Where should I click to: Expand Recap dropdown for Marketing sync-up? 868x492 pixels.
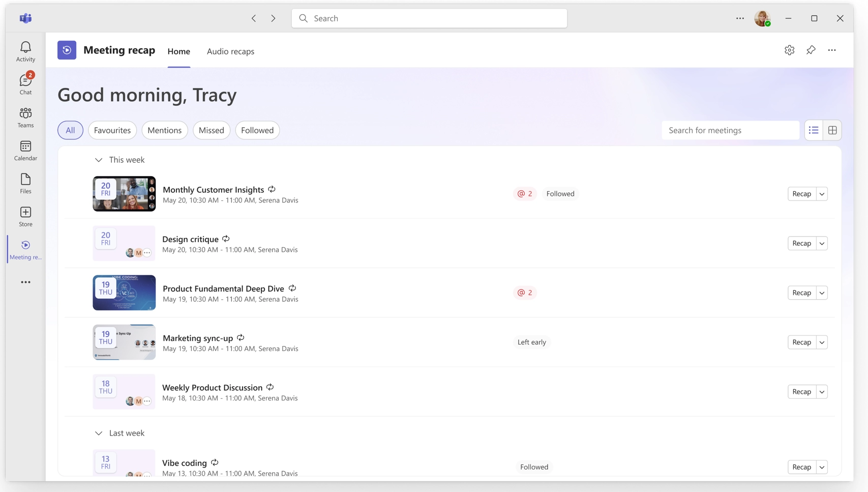tap(822, 342)
